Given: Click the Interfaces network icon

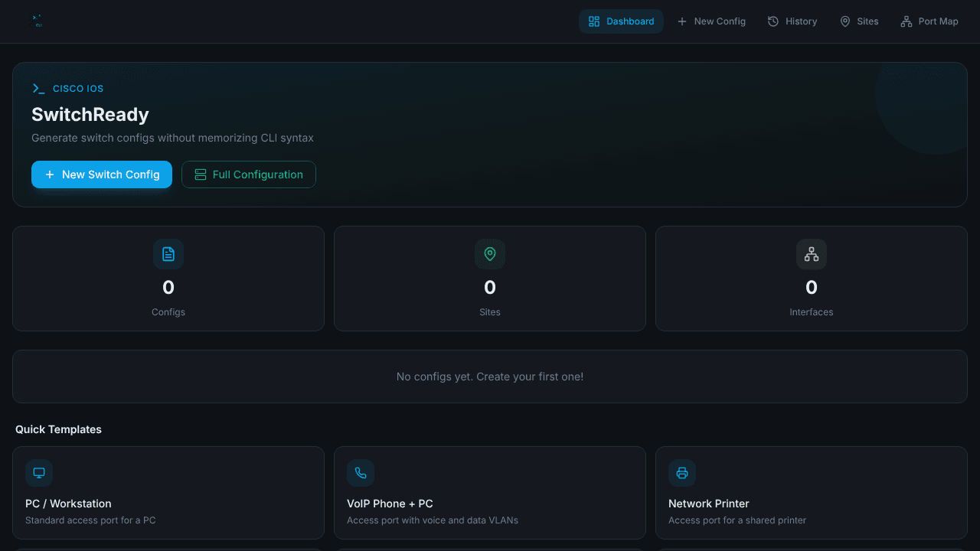Looking at the screenshot, I should point(812,254).
